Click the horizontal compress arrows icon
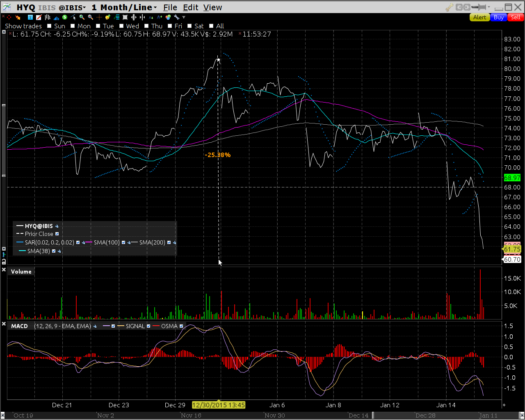 (142, 17)
